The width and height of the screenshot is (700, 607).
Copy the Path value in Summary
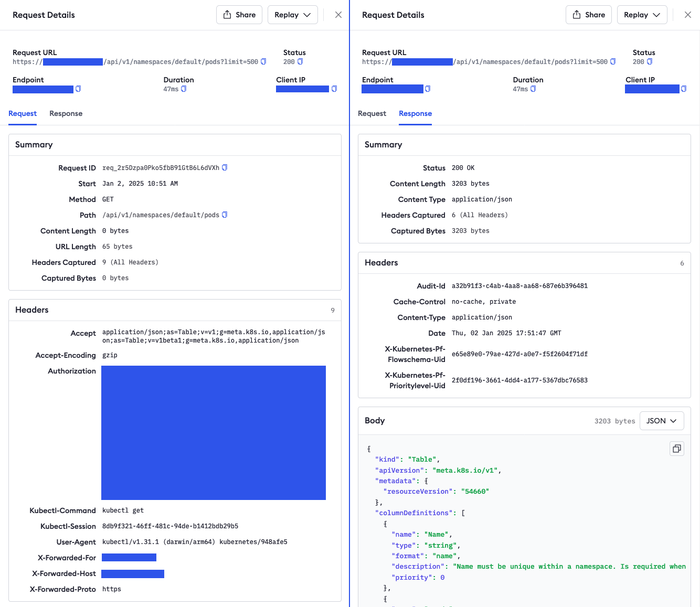tap(225, 215)
